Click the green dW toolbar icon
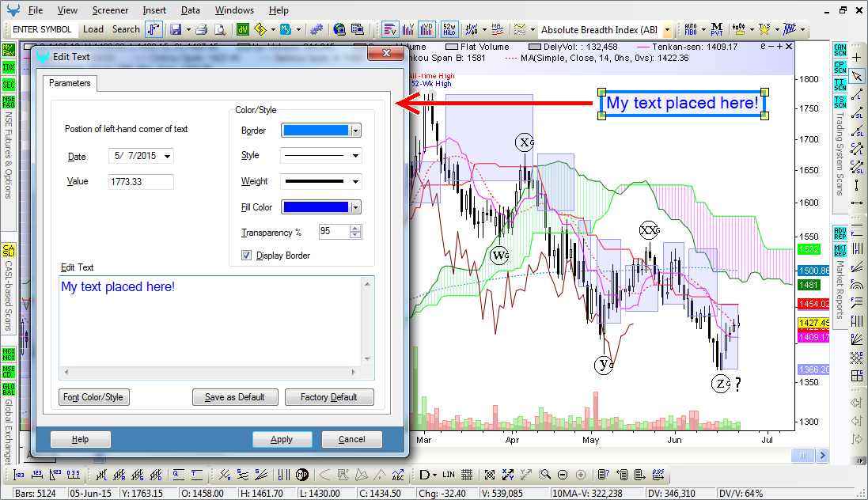 point(242,29)
